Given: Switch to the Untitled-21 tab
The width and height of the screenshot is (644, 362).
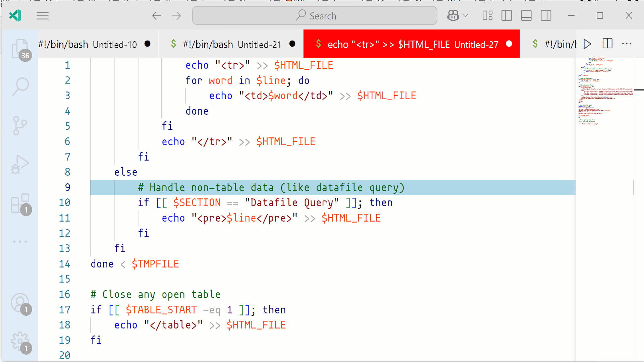Looking at the screenshot, I should click(231, 44).
